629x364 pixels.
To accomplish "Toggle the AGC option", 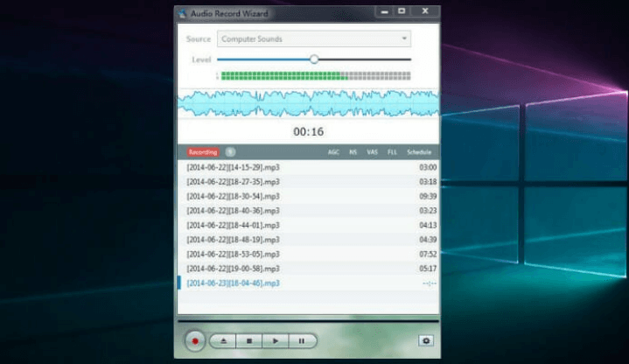I will coord(333,152).
